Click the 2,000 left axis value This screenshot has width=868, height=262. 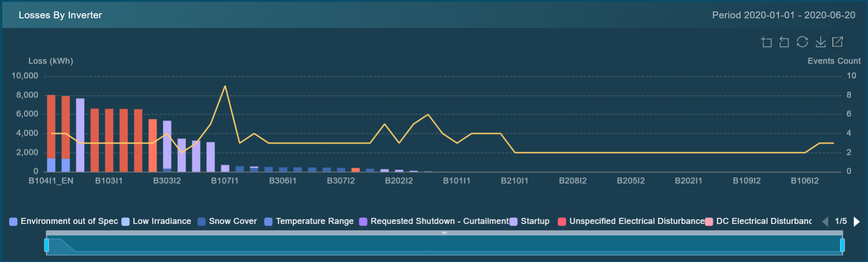27,153
